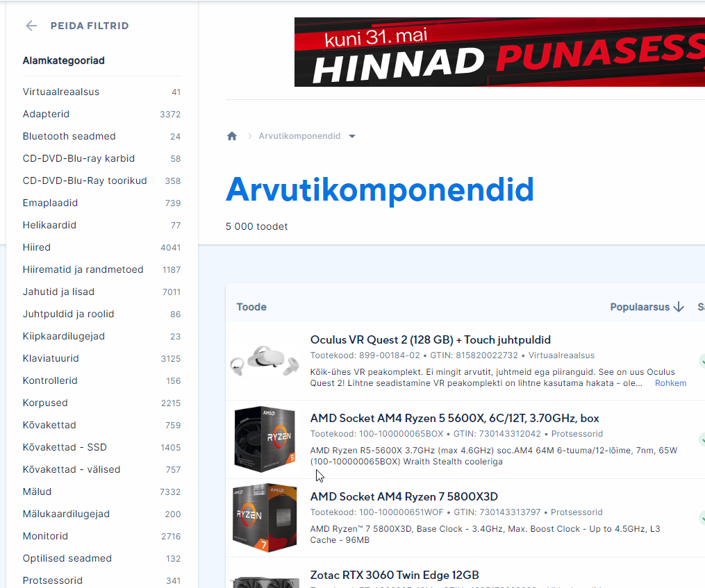Open Oculus VR Quest 2 (128 GB) title

pos(430,340)
